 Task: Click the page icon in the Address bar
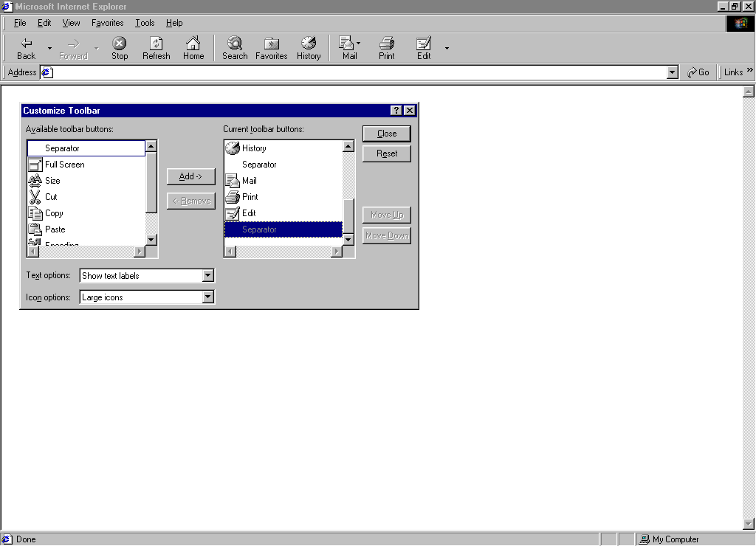point(47,72)
